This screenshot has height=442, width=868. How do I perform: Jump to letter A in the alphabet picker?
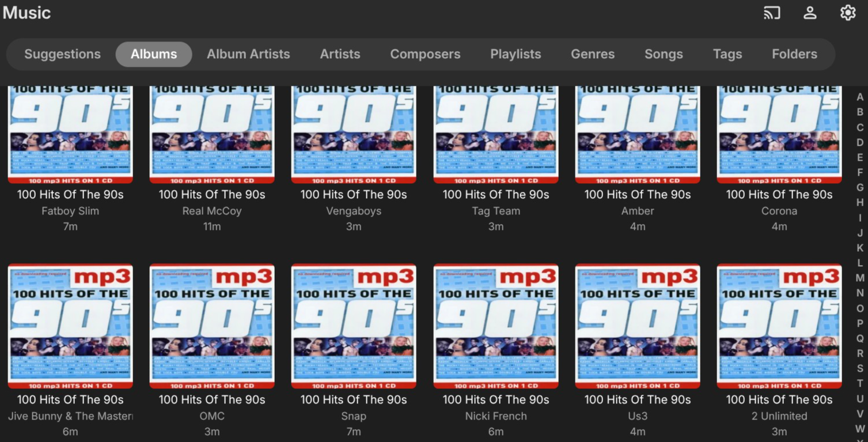click(x=860, y=97)
